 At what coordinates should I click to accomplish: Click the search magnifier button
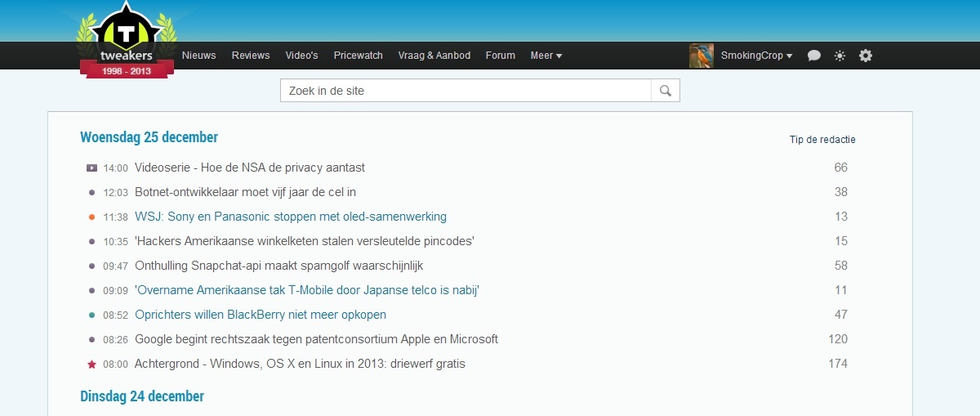point(666,91)
